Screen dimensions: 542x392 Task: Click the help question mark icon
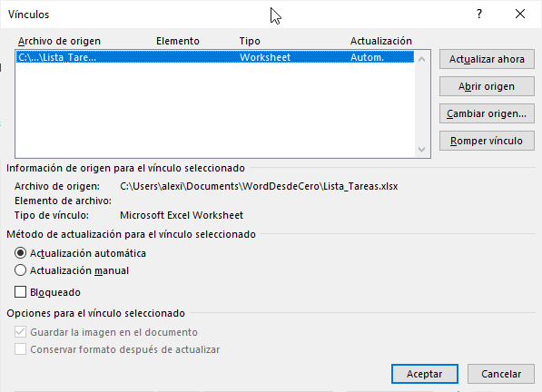tap(479, 14)
